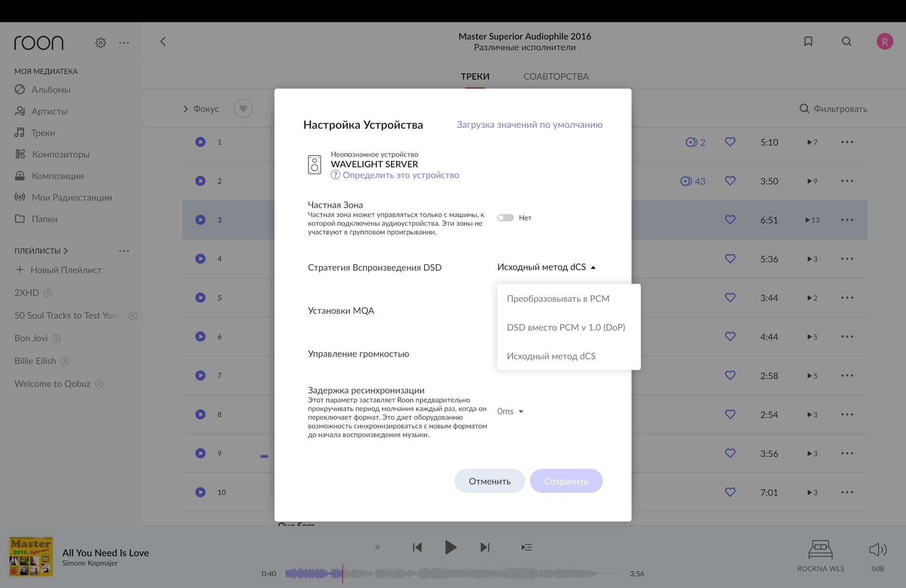Create Новый Плейлист
906x588 pixels.
59,270
